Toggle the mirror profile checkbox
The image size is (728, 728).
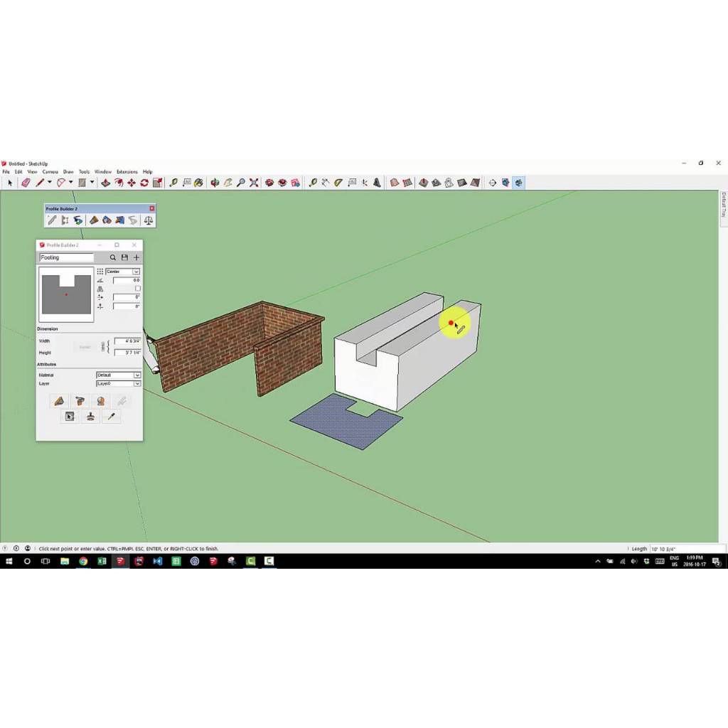[138, 289]
